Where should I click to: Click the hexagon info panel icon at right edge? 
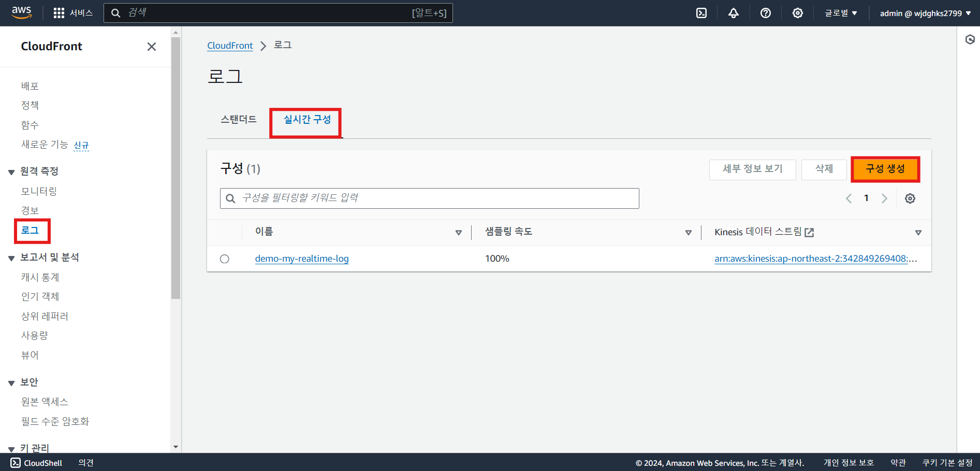970,39
